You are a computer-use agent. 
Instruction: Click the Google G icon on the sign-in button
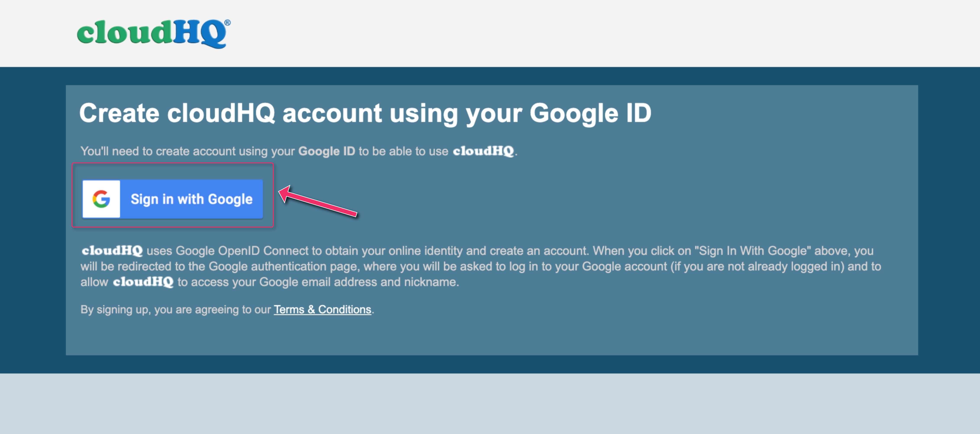click(101, 199)
